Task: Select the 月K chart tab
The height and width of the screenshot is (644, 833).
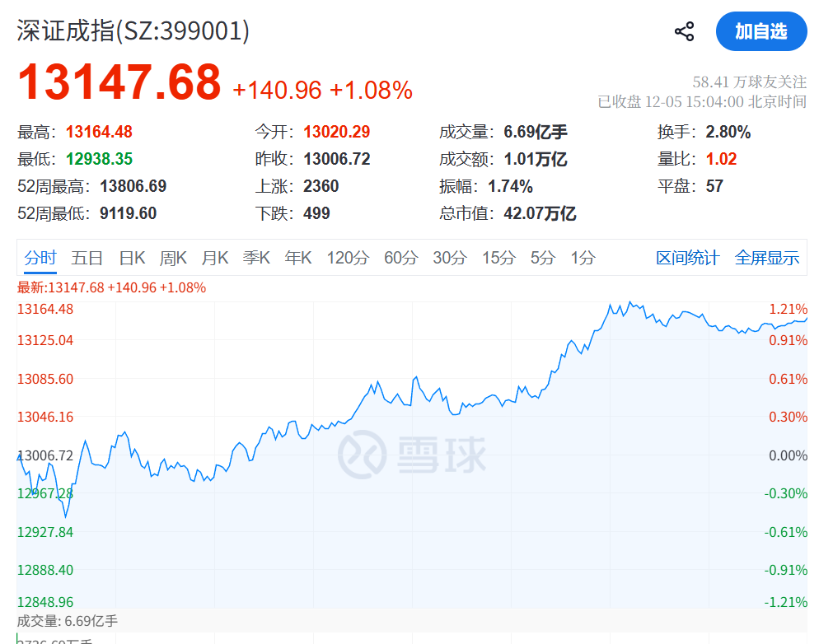Action: coord(215,258)
